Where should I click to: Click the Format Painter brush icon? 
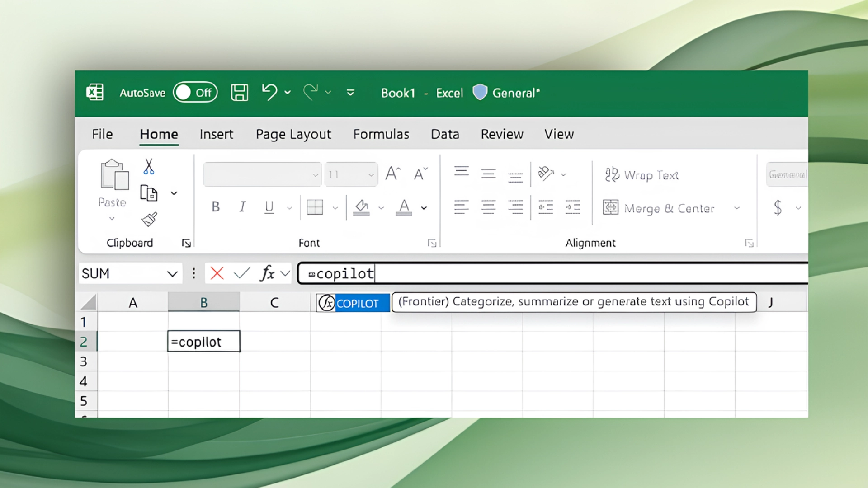click(149, 220)
